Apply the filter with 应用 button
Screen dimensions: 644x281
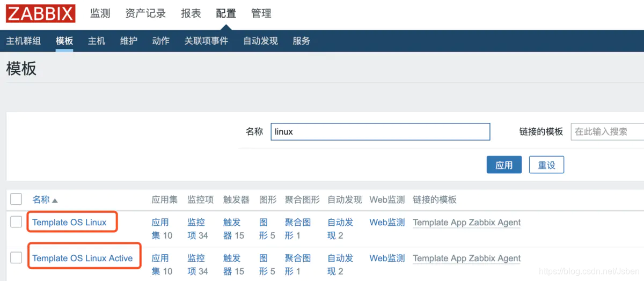tap(504, 165)
